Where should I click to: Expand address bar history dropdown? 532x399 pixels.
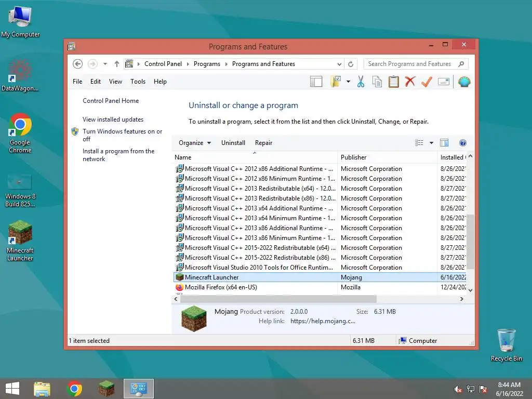point(339,64)
